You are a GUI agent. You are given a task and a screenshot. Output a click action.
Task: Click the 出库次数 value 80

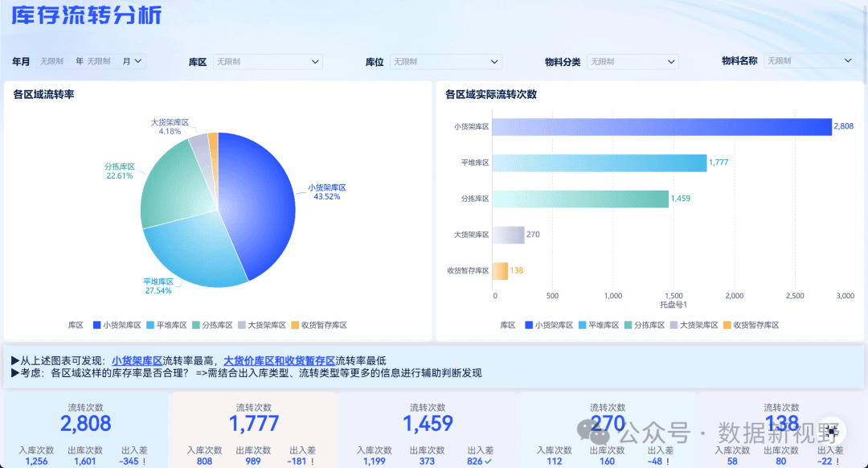tap(781, 461)
